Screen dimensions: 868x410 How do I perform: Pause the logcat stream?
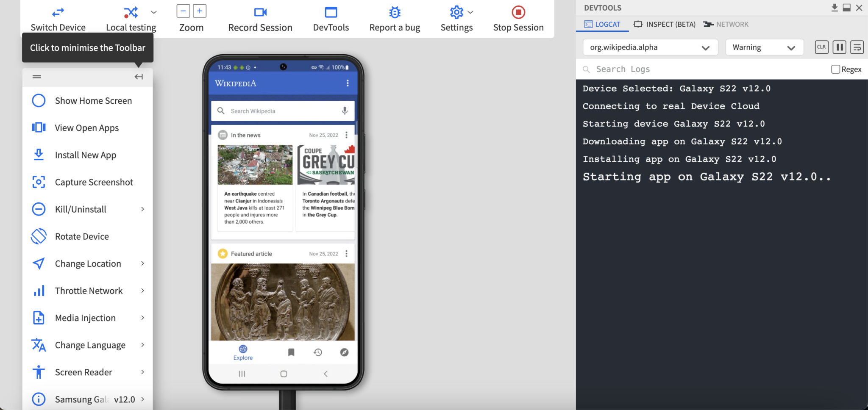(x=839, y=47)
